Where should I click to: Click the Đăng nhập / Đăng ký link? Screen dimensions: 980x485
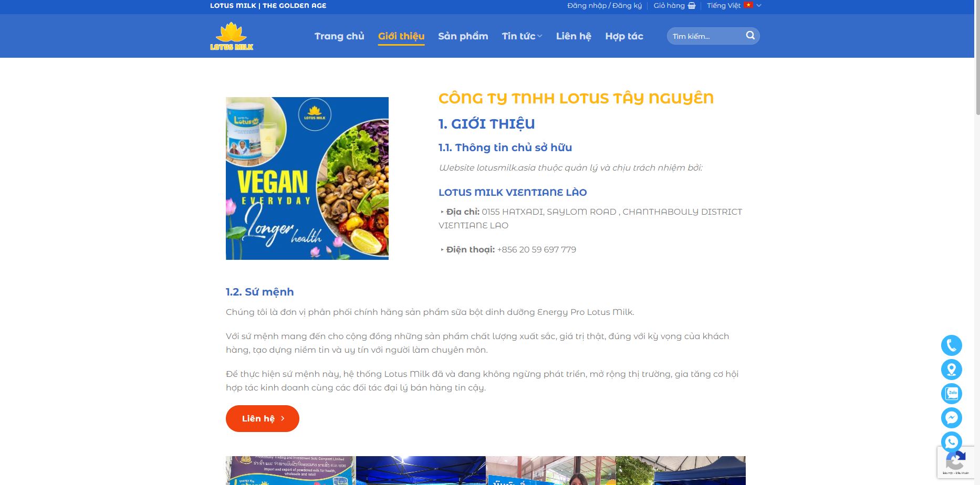(604, 6)
